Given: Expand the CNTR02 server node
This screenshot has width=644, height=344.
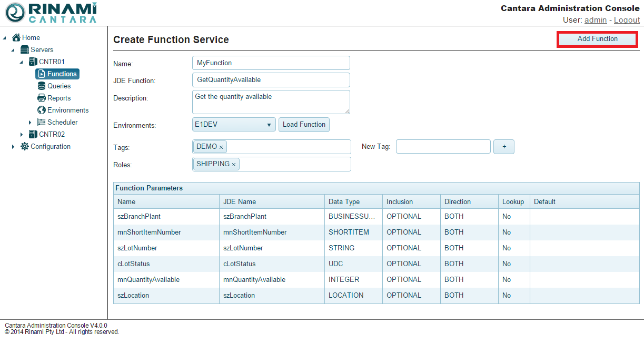Looking at the screenshot, I should [22, 135].
